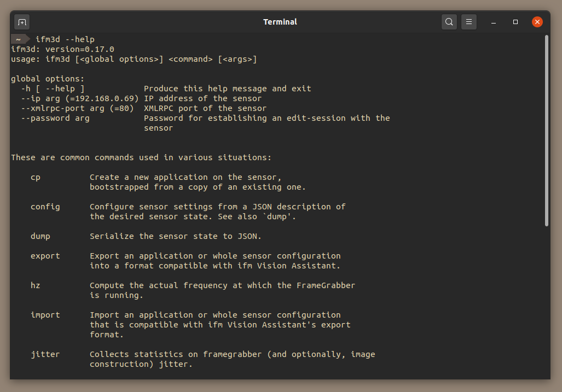Viewport: 562px width, 392px height.
Task: Click the orange close icon
Action: tap(537, 22)
